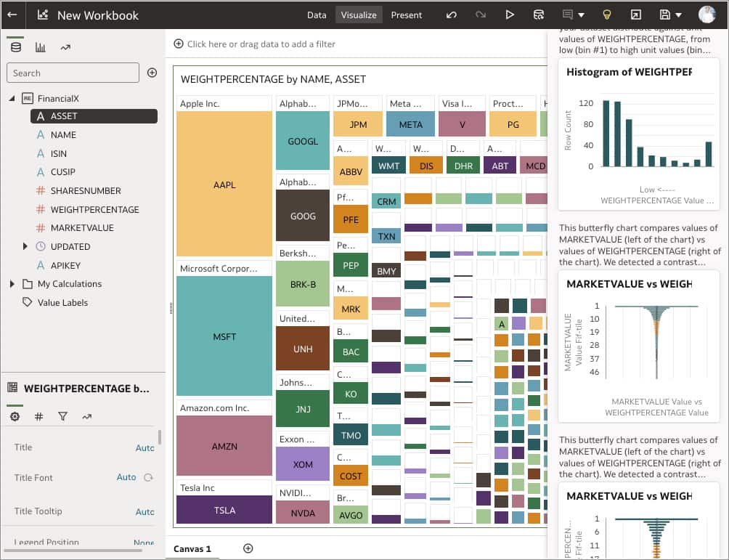Click the left panel horizontal scrollbar
729x560 pixels.
click(73, 551)
